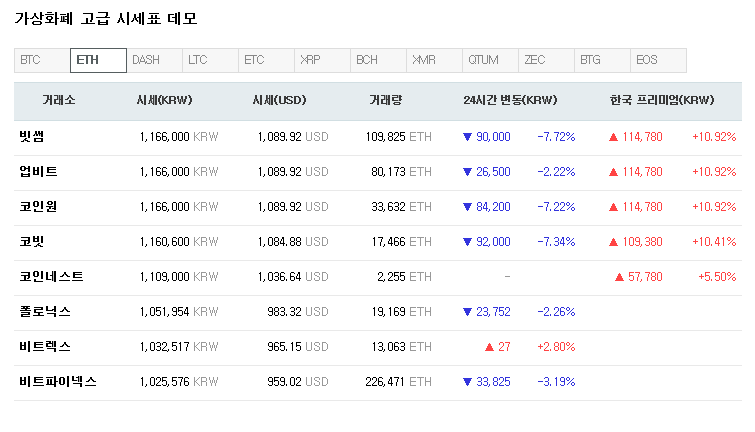Select the ETH coin tab
Screen dimensions: 755x432
(x=98, y=61)
